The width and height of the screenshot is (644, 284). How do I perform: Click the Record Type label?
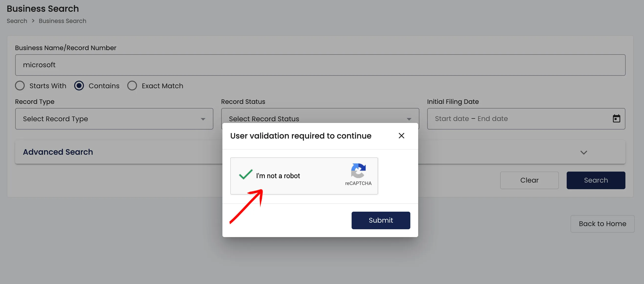tap(35, 102)
